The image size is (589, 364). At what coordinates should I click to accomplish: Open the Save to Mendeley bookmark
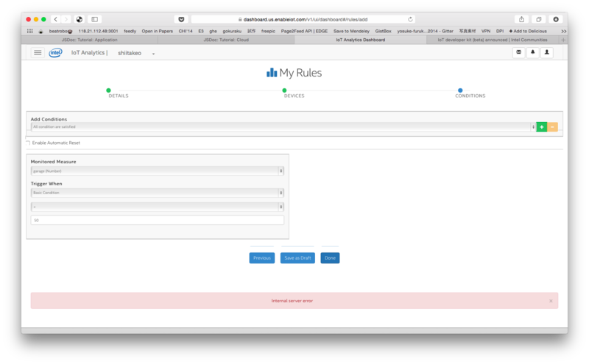click(x=351, y=31)
